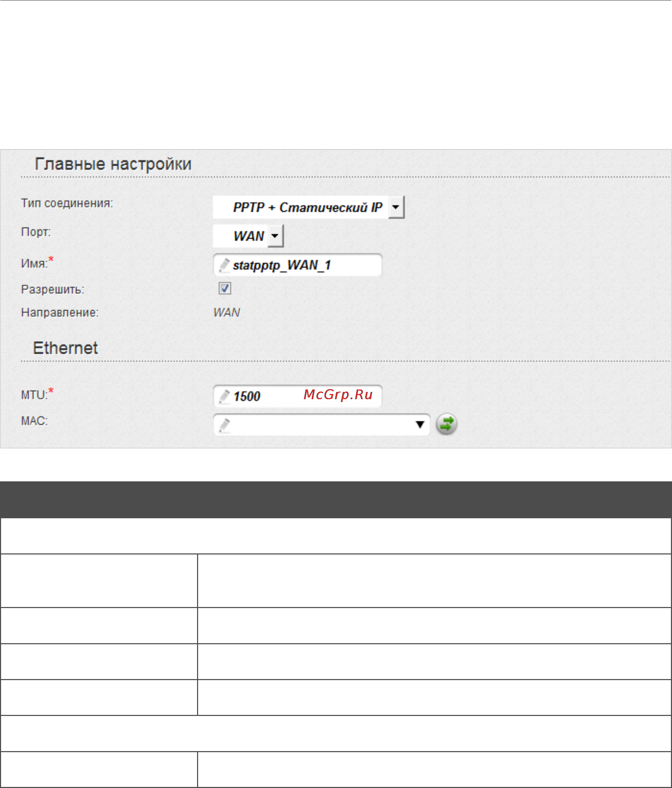672x788 pixels.
Task: Click the MTU field with 1500
Action: [x=298, y=396]
